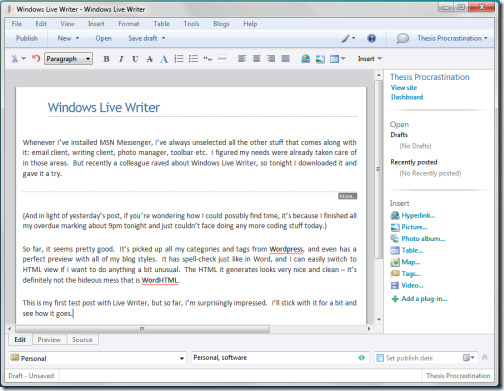Screen dimensions: 504x391
Task: Expand the New button dropdown arrow
Action: [77, 38]
